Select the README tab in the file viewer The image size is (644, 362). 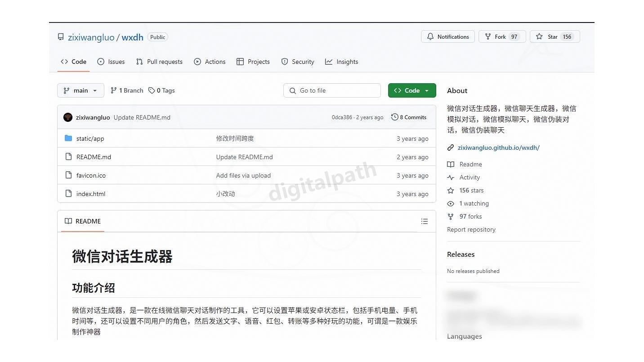point(83,221)
